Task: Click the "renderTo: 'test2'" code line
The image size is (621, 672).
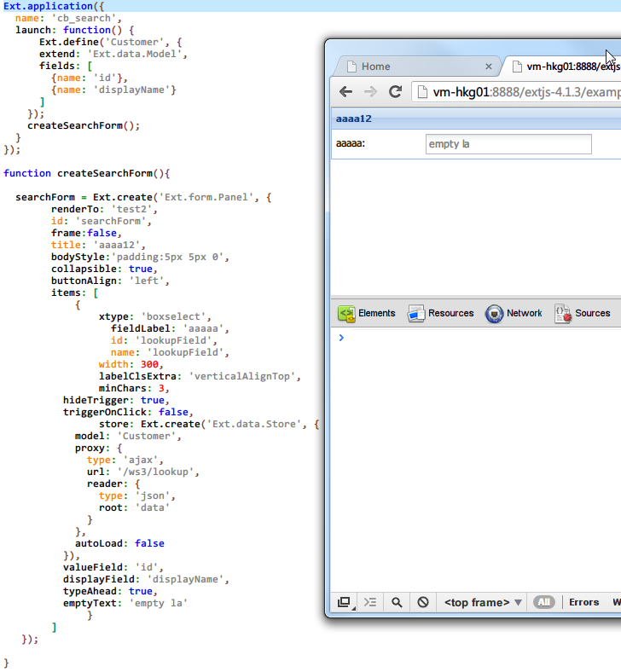Action: click(105, 209)
